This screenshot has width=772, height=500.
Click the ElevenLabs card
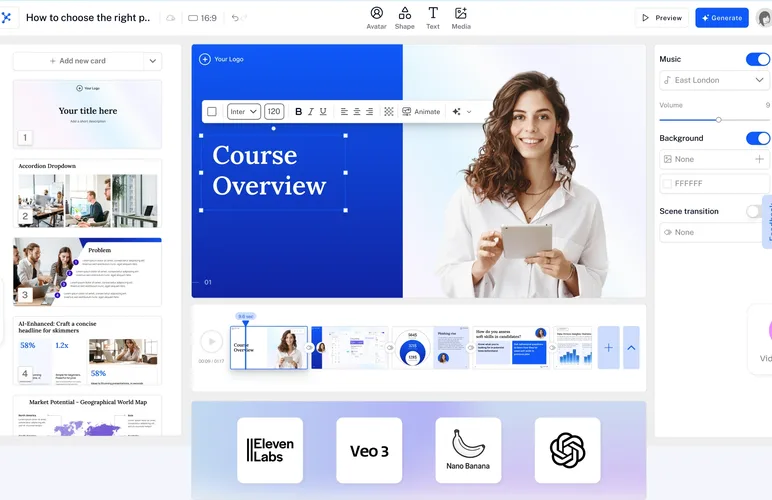(x=270, y=450)
